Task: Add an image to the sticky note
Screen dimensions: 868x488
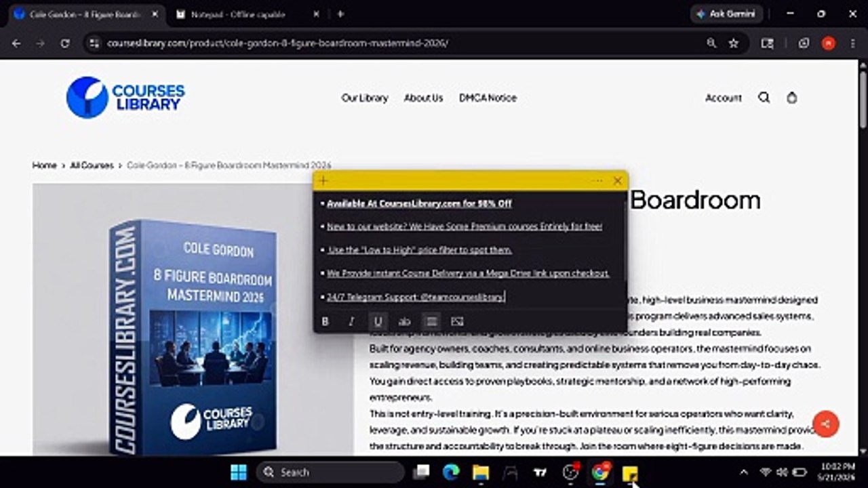Action: pos(457,321)
